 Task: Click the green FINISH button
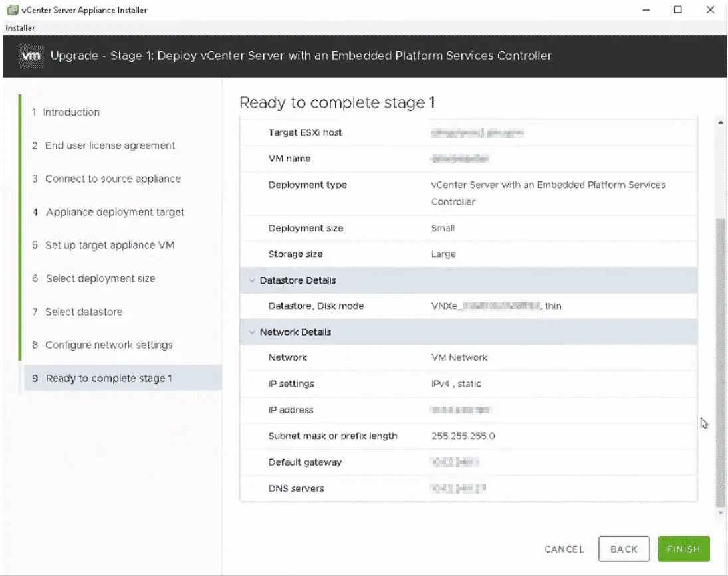point(683,549)
